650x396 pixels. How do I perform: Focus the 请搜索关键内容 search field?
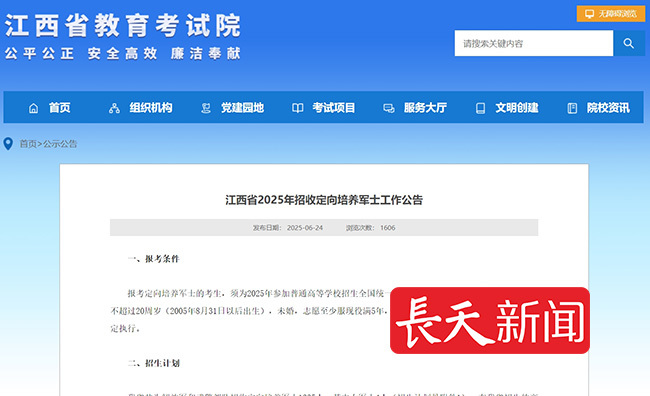tap(534, 43)
